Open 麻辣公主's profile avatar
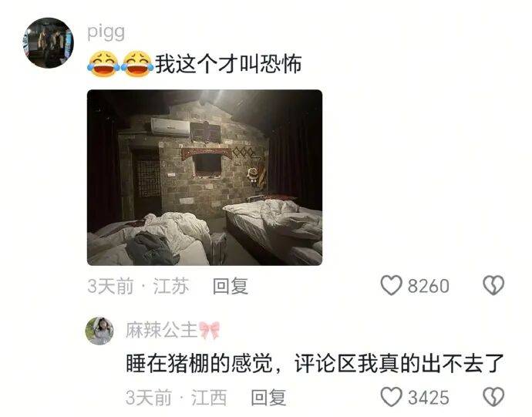532x417 pixels. (x=99, y=331)
